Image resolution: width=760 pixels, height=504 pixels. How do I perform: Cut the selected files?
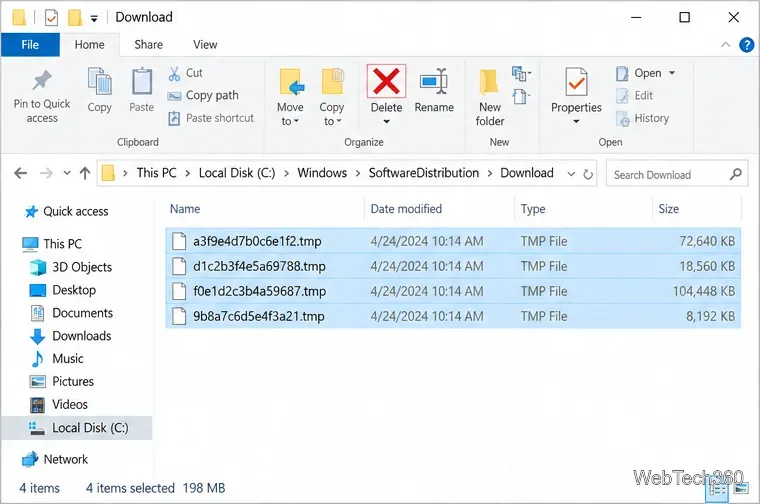tap(186, 73)
